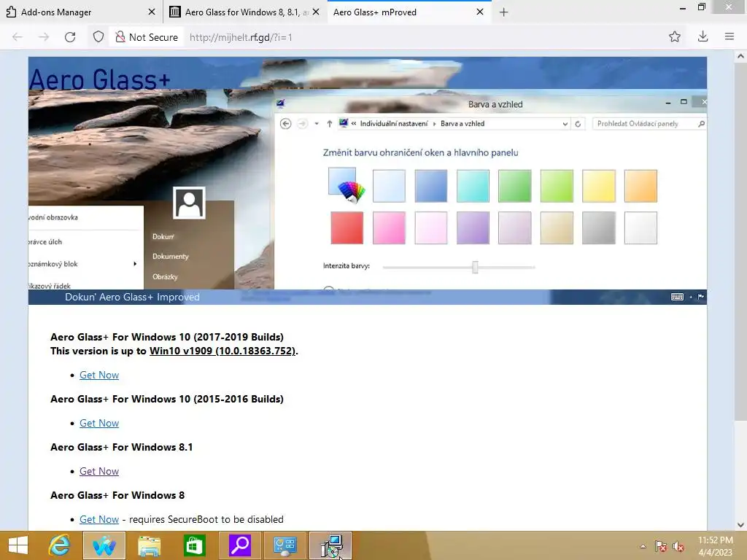Click Individuální nastavení breadcrumb in banner
Viewport: 747px width, 560px height.
[394, 124]
